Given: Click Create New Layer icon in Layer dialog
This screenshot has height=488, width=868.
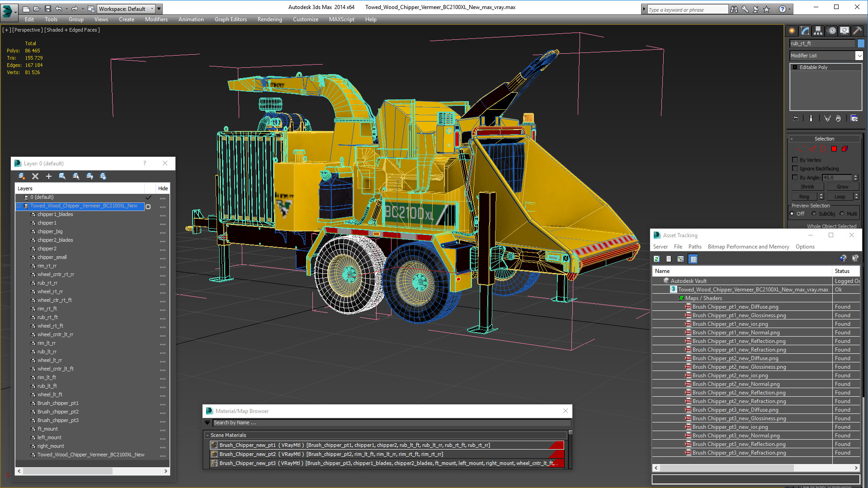Looking at the screenshot, I should click(x=22, y=176).
